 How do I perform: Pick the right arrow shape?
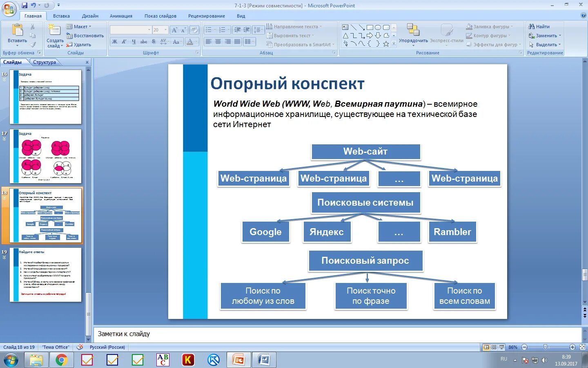pyautogui.click(x=370, y=36)
